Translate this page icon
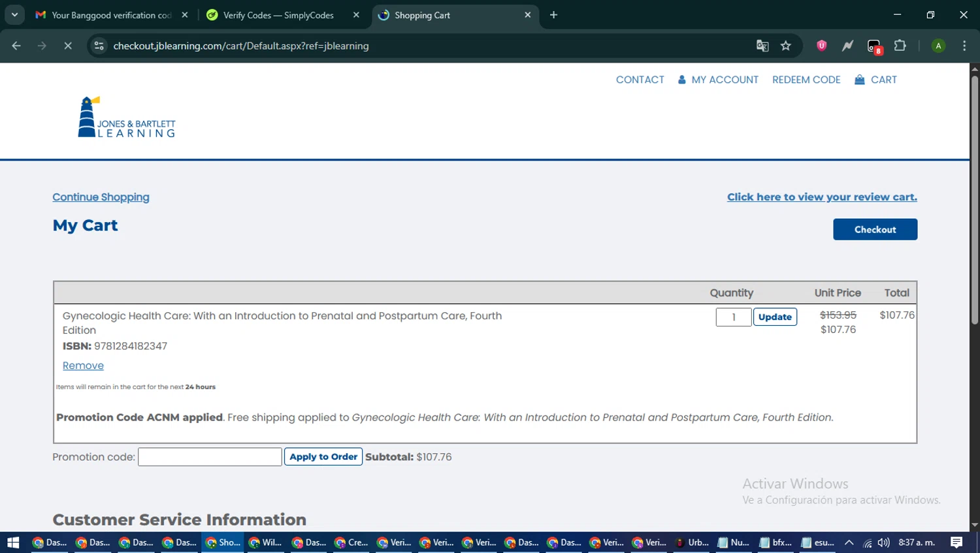This screenshot has width=980, height=553. (762, 46)
